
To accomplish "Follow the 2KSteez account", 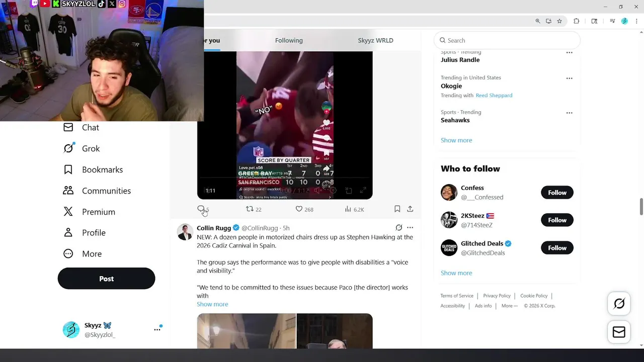I will click(557, 220).
